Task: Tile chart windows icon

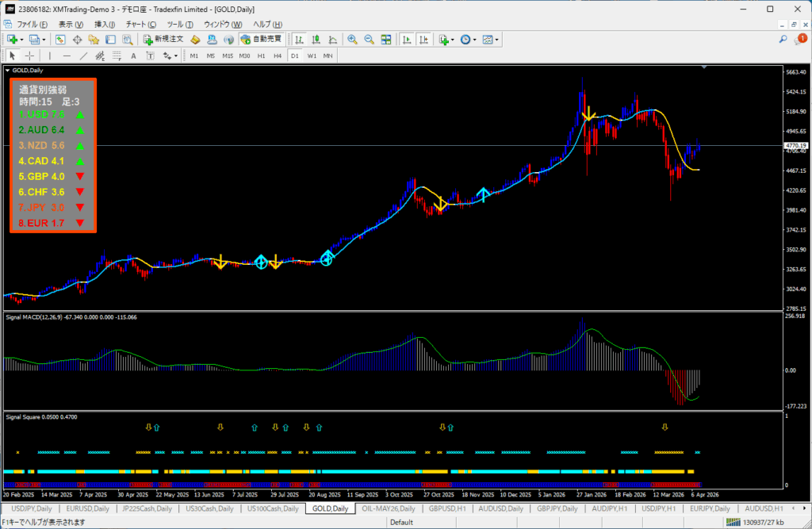Action: coord(386,39)
